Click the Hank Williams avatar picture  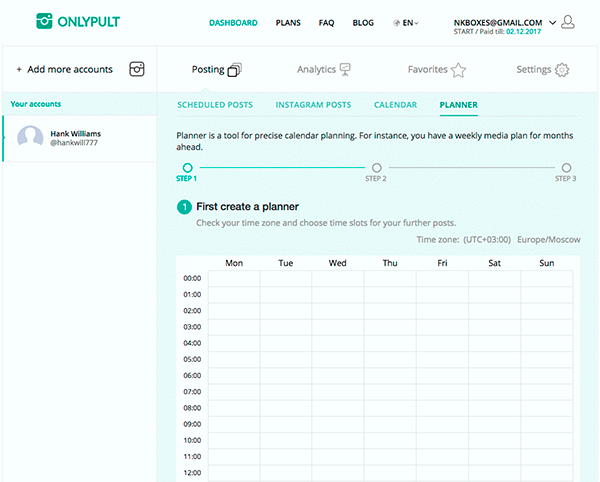click(x=30, y=137)
